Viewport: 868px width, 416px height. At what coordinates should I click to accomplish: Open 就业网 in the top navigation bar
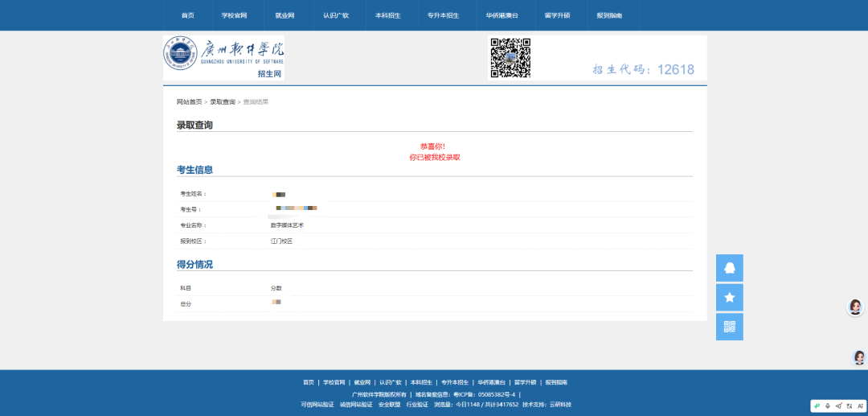[285, 15]
